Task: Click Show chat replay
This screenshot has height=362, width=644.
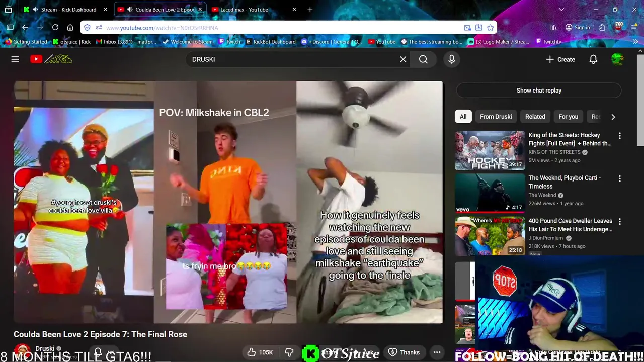Action: 539,90
